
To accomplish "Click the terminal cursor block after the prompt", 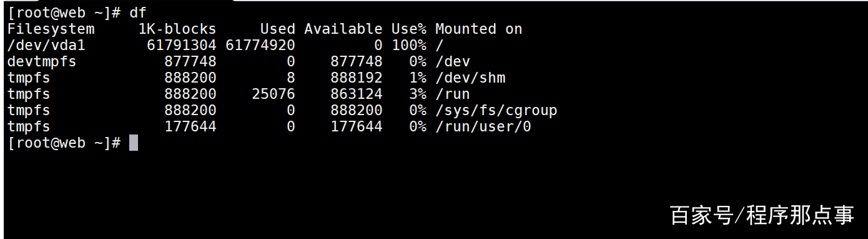I will point(134,143).
